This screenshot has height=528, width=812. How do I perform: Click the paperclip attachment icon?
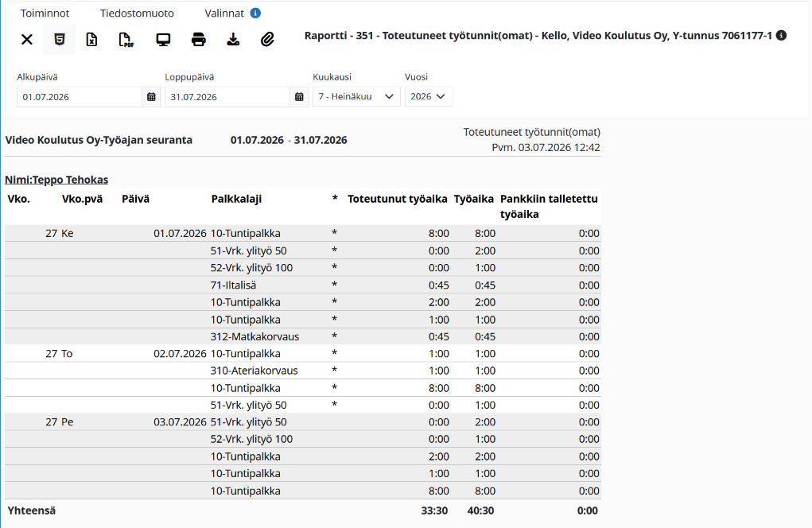pos(267,39)
